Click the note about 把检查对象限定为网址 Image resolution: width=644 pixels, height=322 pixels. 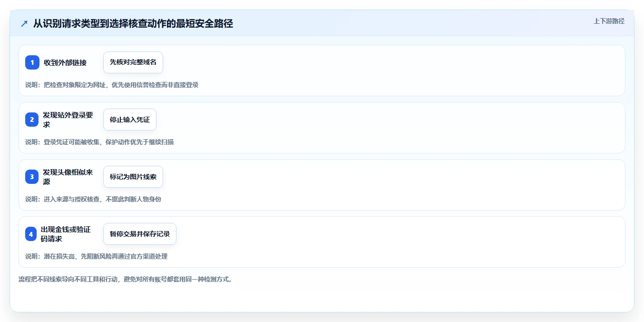click(112, 85)
